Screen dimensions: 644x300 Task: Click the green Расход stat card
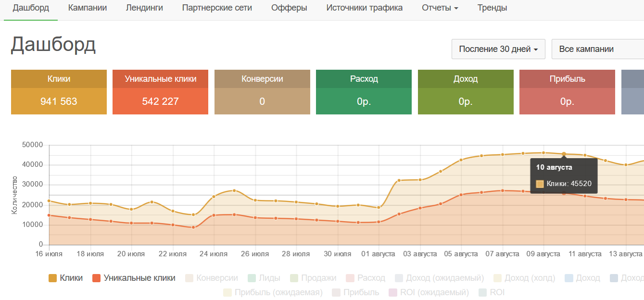click(x=364, y=92)
